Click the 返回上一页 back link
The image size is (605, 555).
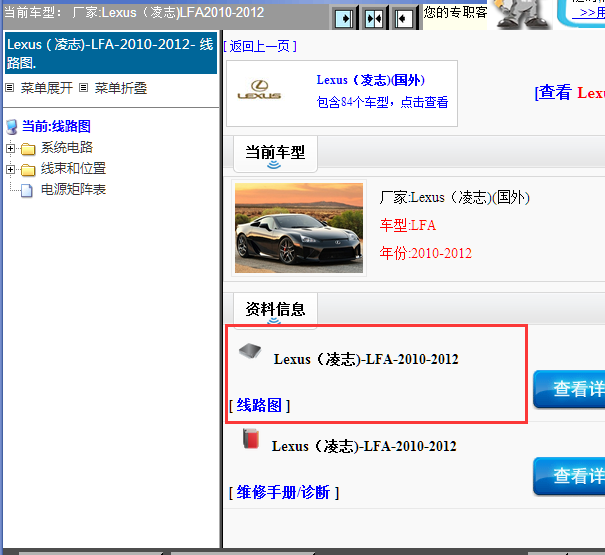click(260, 47)
